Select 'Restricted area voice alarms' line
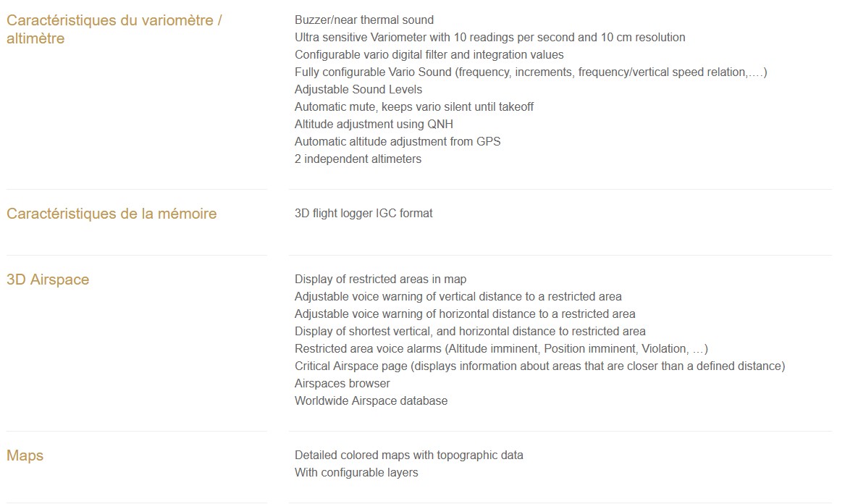845x504 pixels. 501,349
